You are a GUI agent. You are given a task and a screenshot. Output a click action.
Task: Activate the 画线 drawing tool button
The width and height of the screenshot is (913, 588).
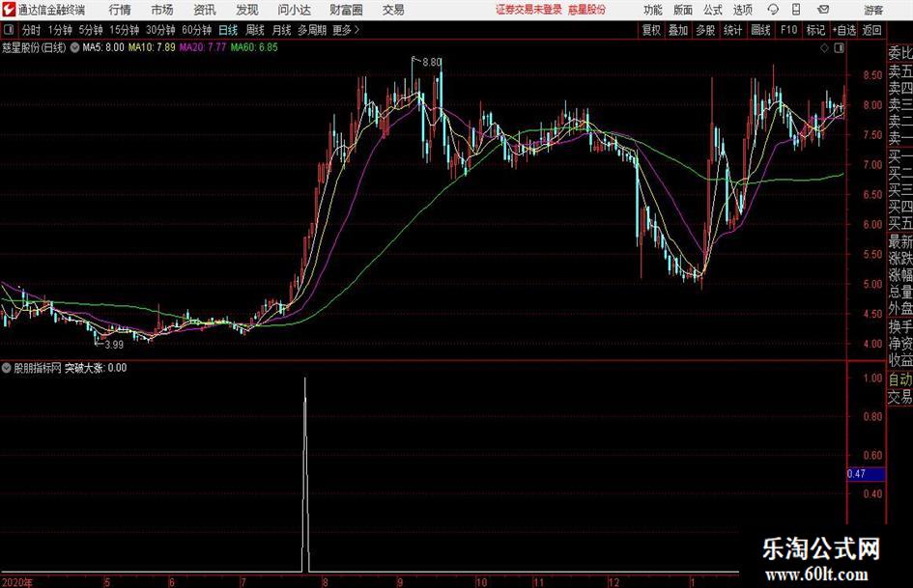point(760,30)
